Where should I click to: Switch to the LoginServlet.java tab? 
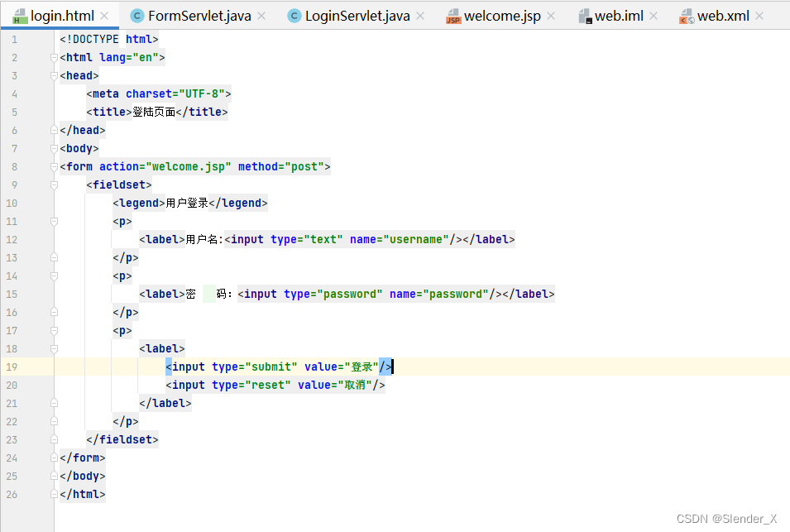point(357,16)
